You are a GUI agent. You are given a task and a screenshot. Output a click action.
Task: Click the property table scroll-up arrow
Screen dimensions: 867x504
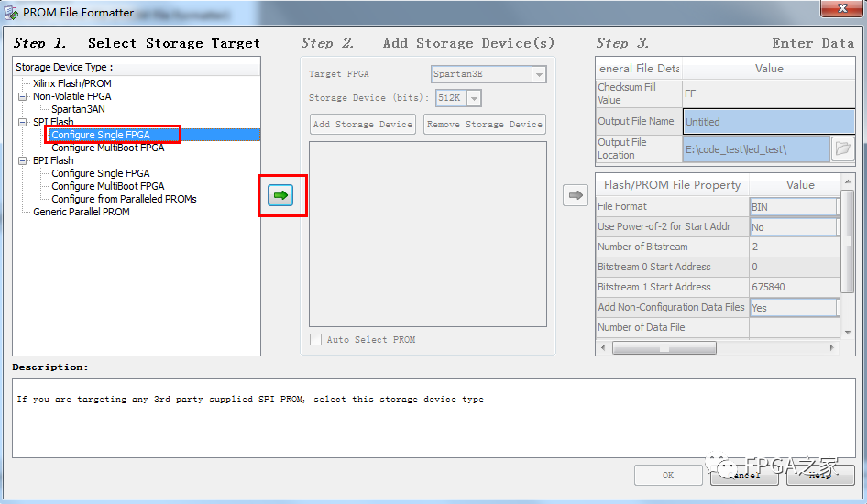click(848, 181)
